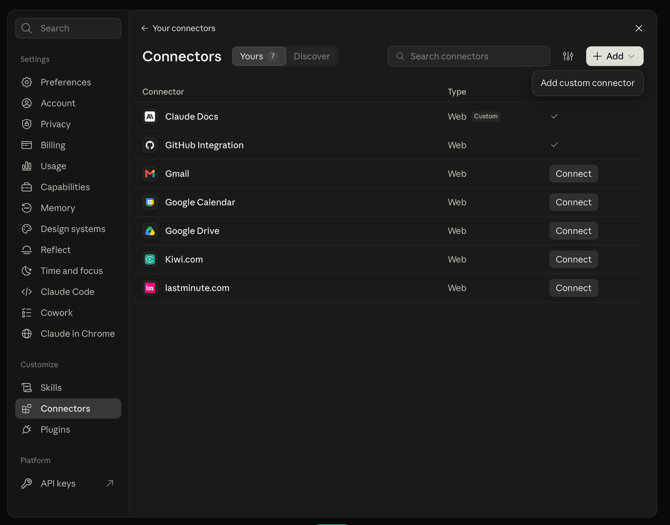Switch to the Discover tab
The image size is (670, 525).
311,56
